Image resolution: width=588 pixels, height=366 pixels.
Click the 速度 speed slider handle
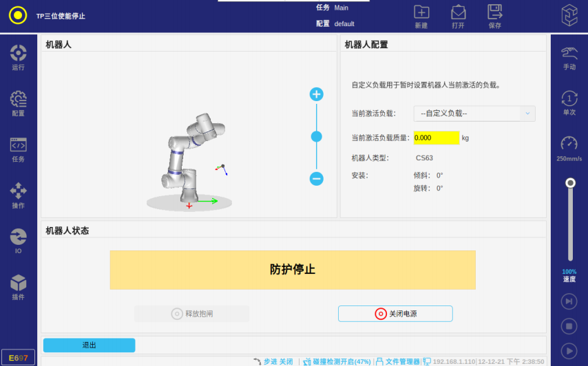(570, 183)
